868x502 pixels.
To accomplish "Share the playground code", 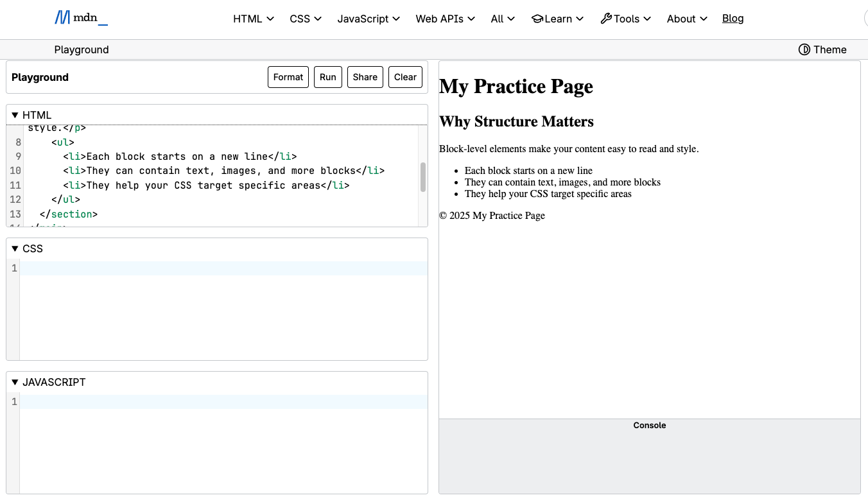I will (x=365, y=77).
